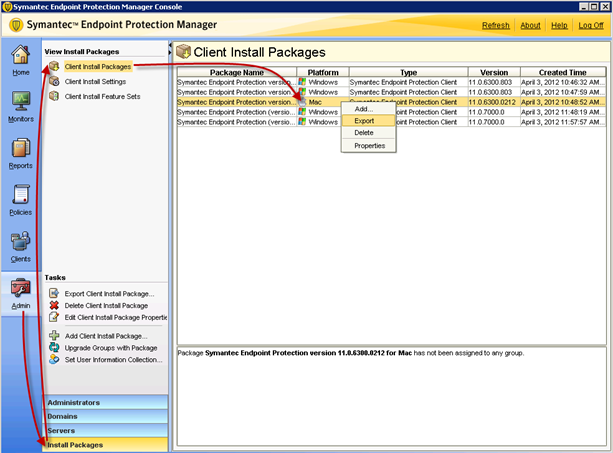Run Edit Client Install Package Properties task
This screenshot has width=613, height=453.
[x=116, y=317]
